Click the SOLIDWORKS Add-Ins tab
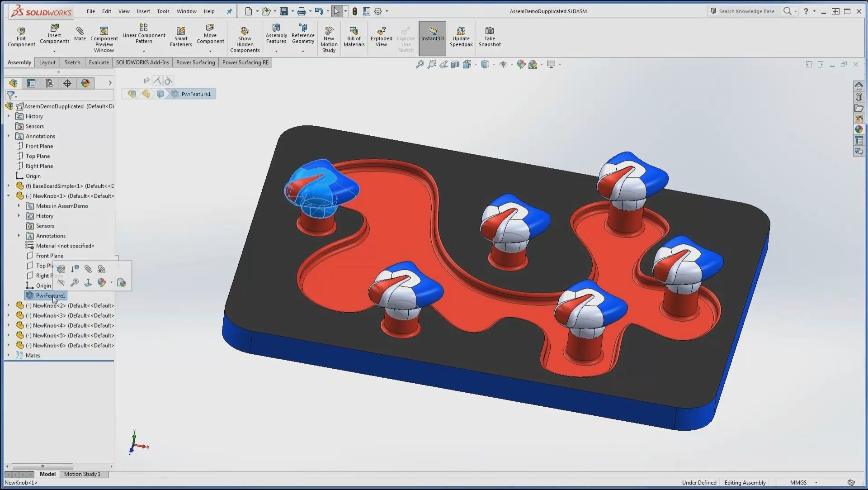This screenshot has height=490, width=868. [x=142, y=62]
